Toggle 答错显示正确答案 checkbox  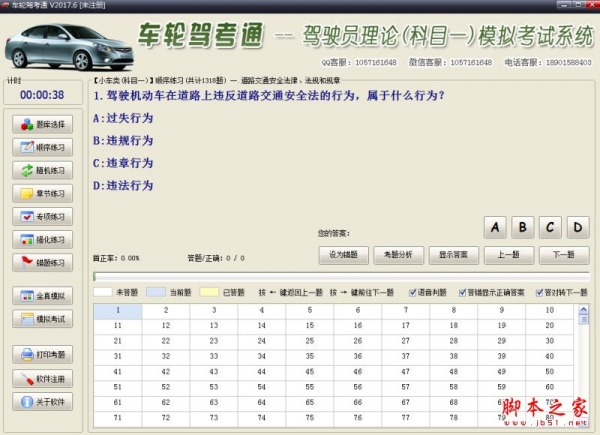[x=463, y=293]
